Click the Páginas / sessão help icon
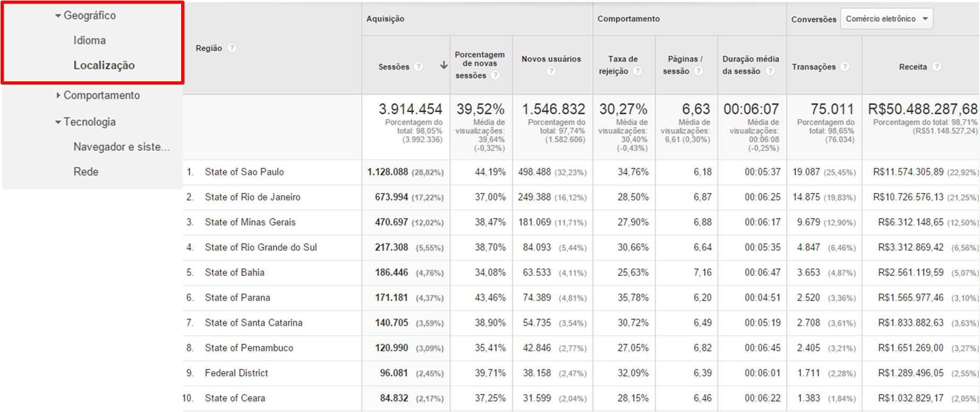Image resolution: width=980 pixels, height=412 pixels. click(698, 71)
